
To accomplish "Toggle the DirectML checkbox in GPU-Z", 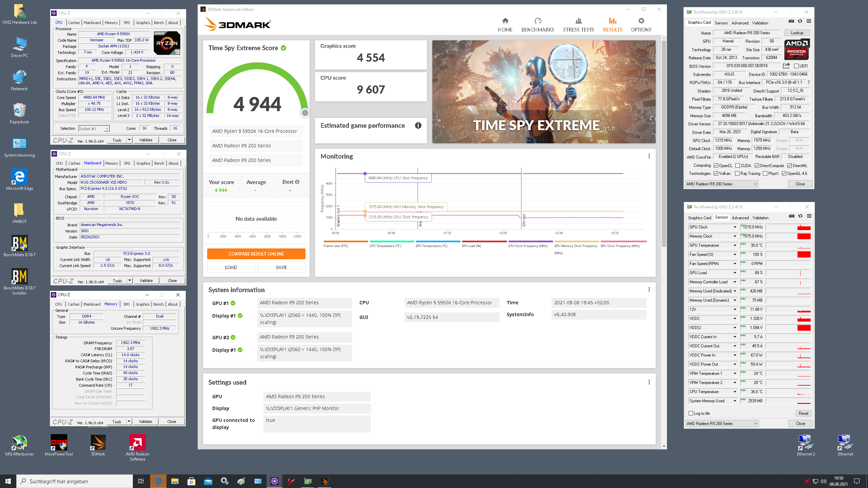I will click(790, 166).
